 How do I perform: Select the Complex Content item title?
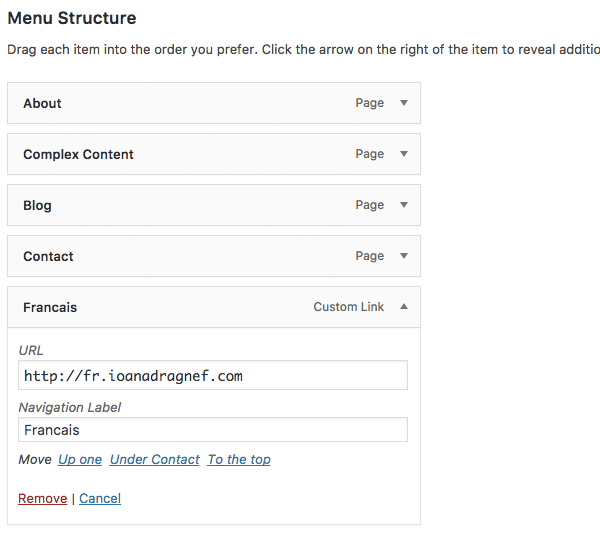[78, 154]
